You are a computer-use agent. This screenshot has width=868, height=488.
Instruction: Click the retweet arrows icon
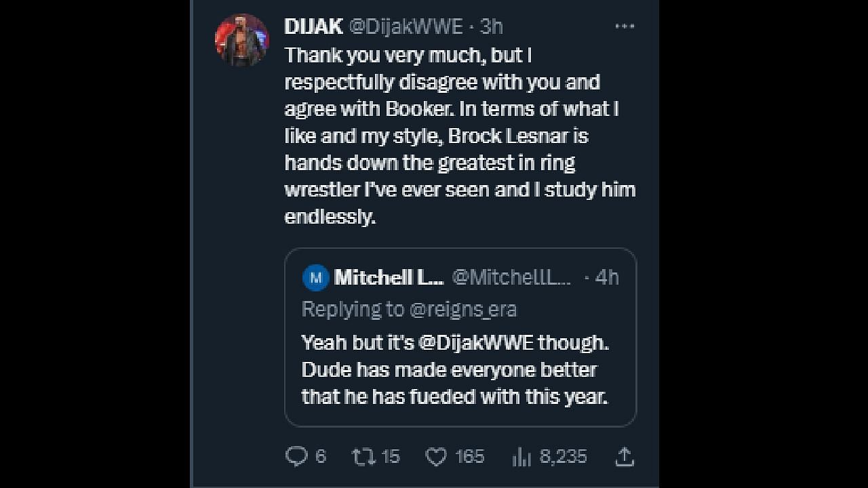click(x=363, y=457)
